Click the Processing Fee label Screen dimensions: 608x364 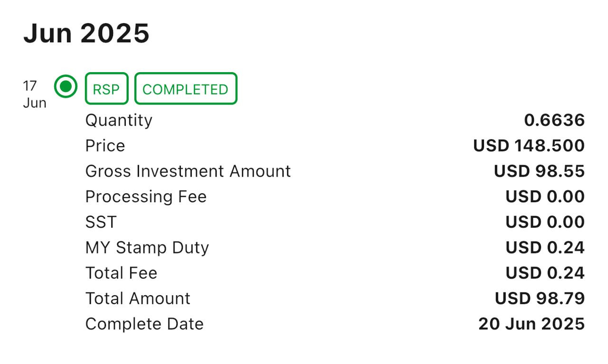click(146, 196)
